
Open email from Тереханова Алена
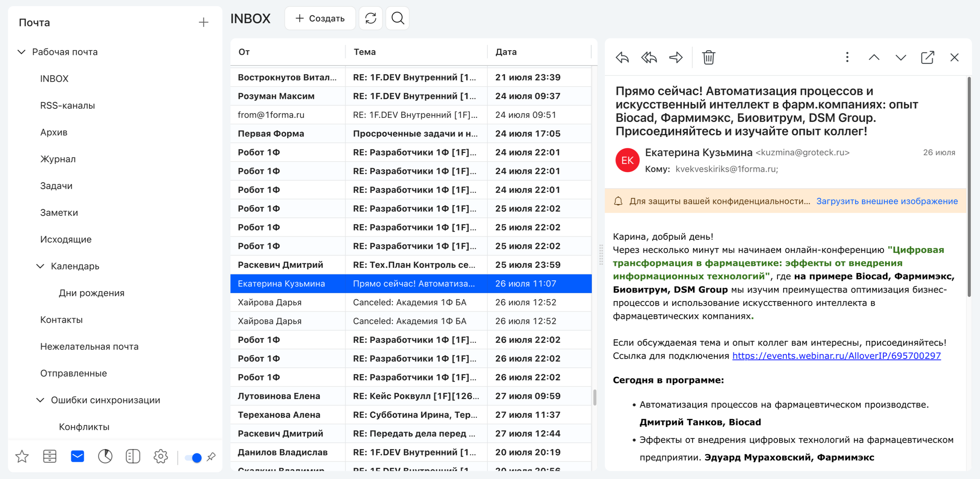(411, 415)
